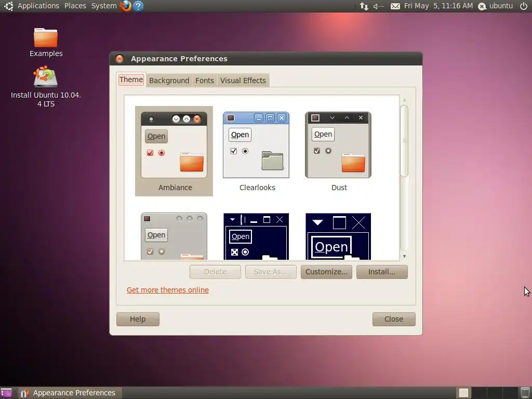The width and height of the screenshot is (532, 399).
Task: Open the Applications menu
Action: click(x=38, y=6)
